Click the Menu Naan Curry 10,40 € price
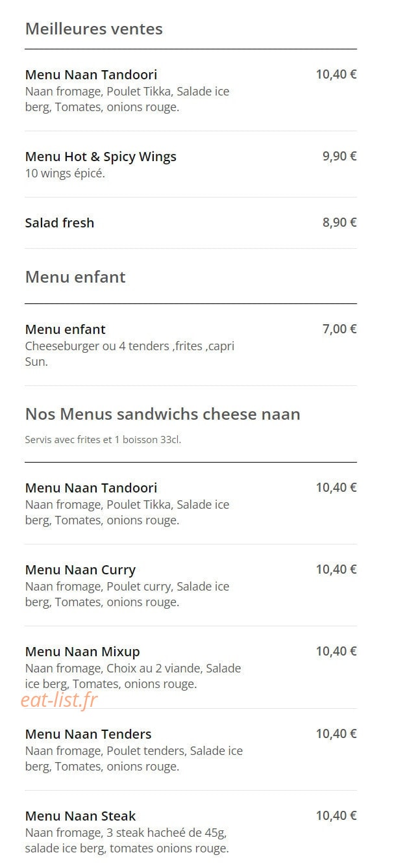This screenshot has width=405, height=868. [336, 569]
